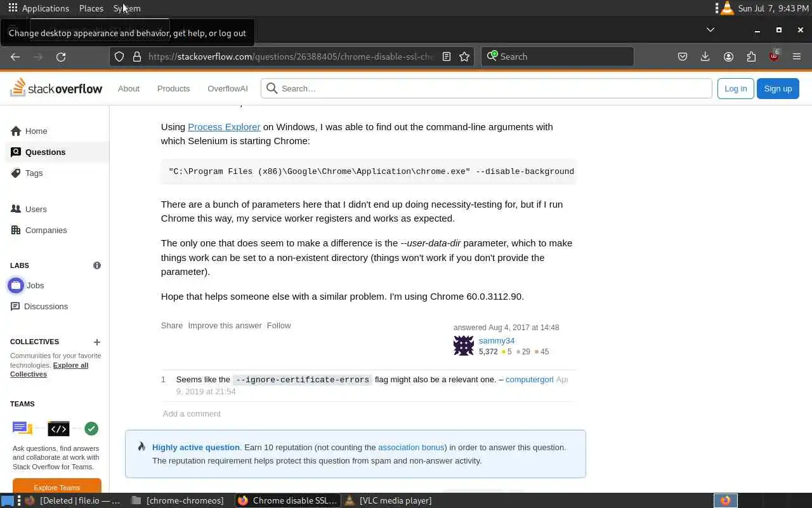The height and width of the screenshot is (508, 812).
Task: Click Share under the answer
Action: [x=172, y=325]
